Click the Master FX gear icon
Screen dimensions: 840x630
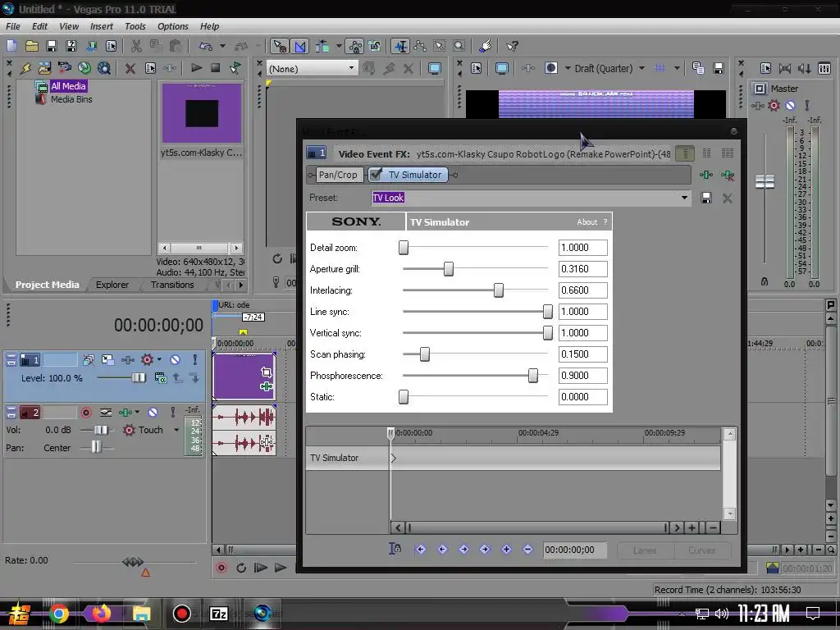pos(774,106)
